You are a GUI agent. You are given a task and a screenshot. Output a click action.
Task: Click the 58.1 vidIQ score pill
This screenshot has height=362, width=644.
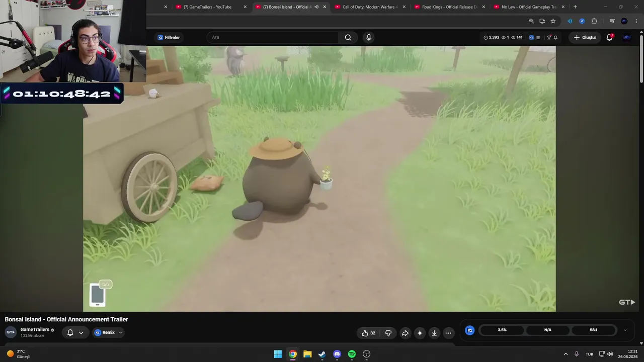(x=593, y=330)
